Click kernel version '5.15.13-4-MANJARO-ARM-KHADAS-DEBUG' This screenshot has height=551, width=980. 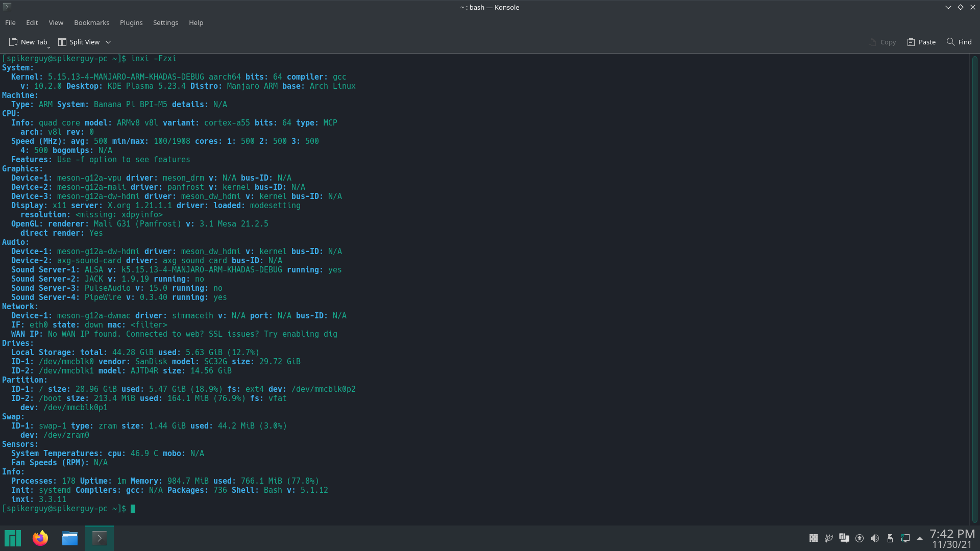click(126, 77)
